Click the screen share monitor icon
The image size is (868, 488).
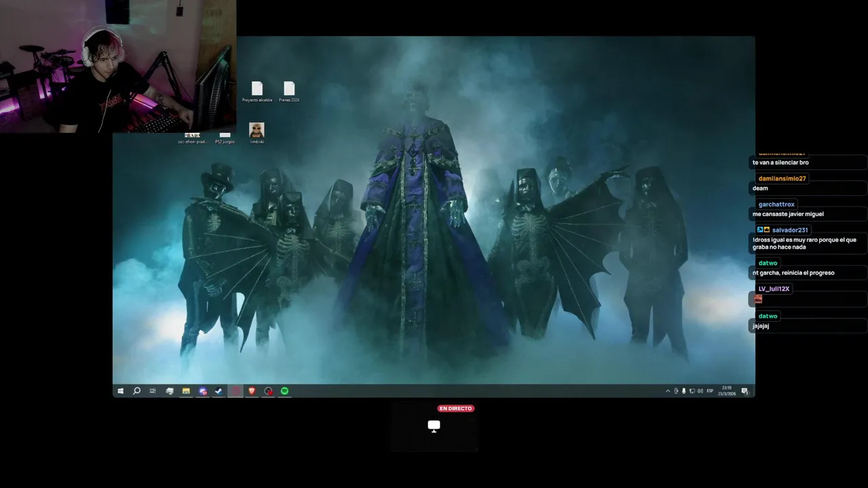434,426
